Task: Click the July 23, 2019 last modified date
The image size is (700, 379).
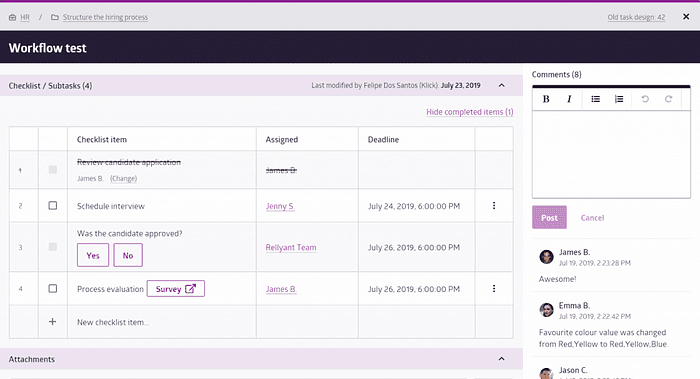Action: click(461, 85)
